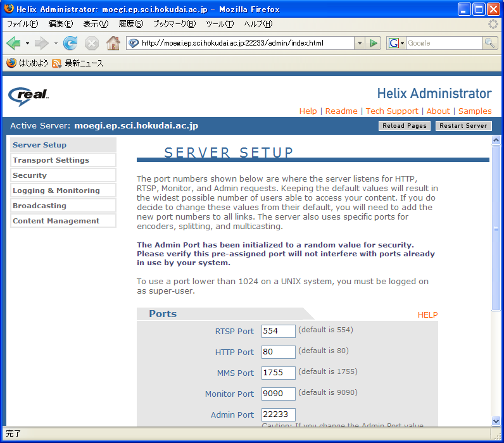The height and width of the screenshot is (443, 504).
Task: Open the Broadcasting section
Action: [x=63, y=206]
